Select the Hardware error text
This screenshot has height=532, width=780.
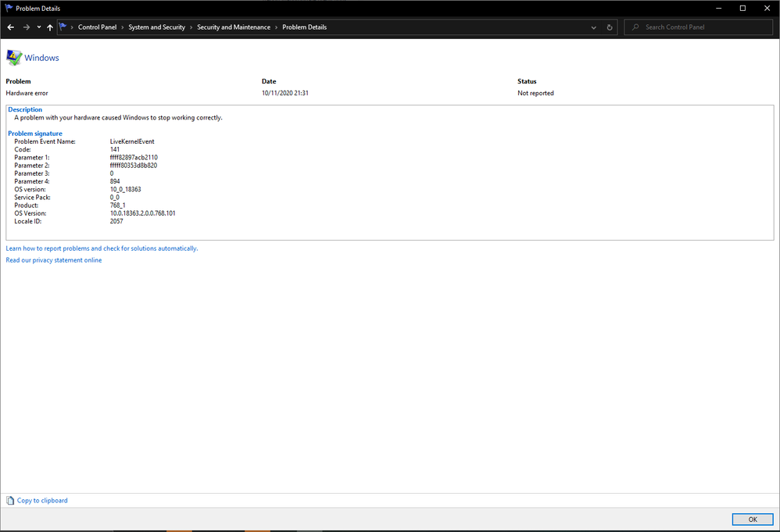coord(27,93)
